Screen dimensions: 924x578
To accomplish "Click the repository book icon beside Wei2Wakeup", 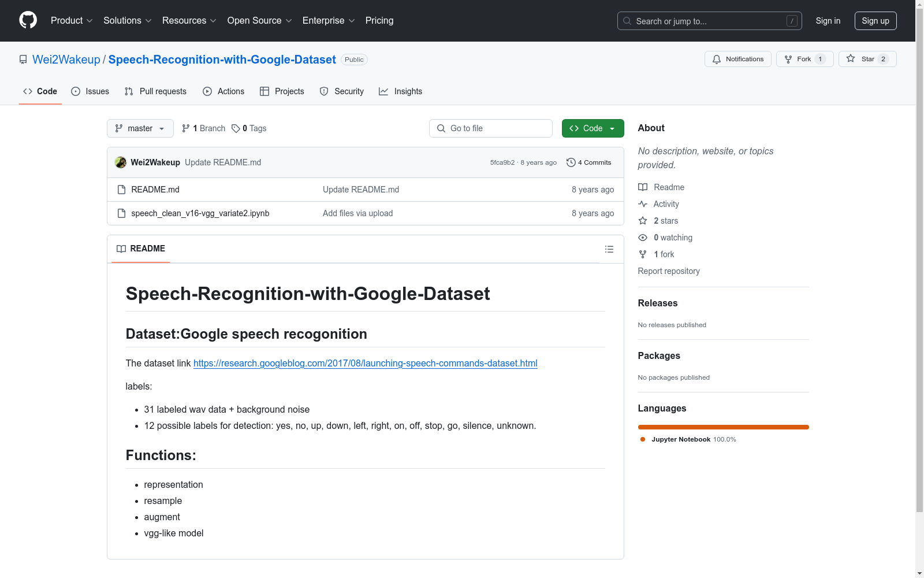I will point(23,60).
